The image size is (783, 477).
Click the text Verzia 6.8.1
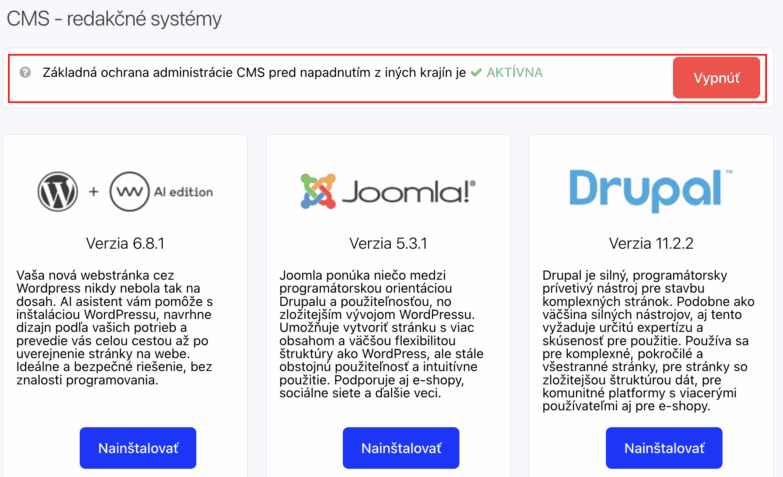[125, 244]
